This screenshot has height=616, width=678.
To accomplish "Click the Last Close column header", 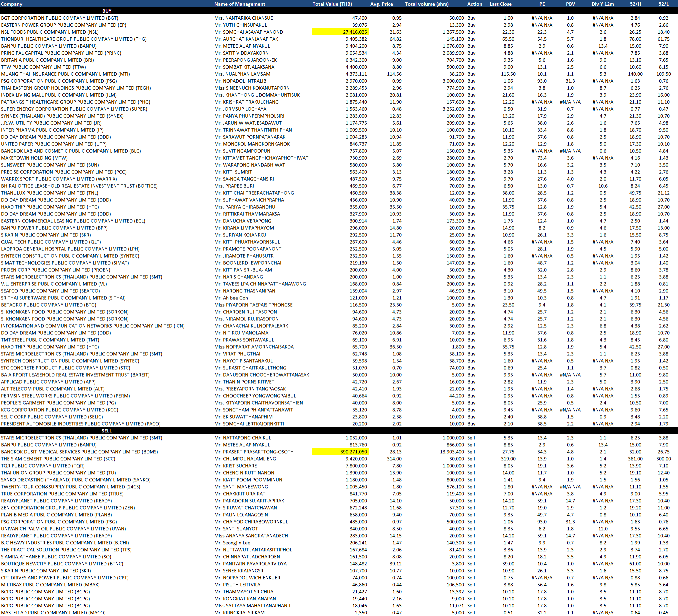I will point(500,4).
